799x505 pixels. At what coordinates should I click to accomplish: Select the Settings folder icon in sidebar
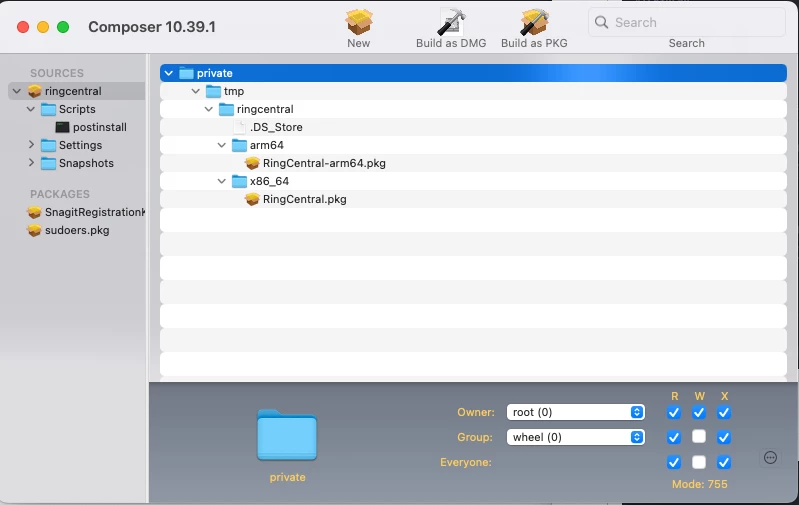pyautogui.click(x=48, y=145)
